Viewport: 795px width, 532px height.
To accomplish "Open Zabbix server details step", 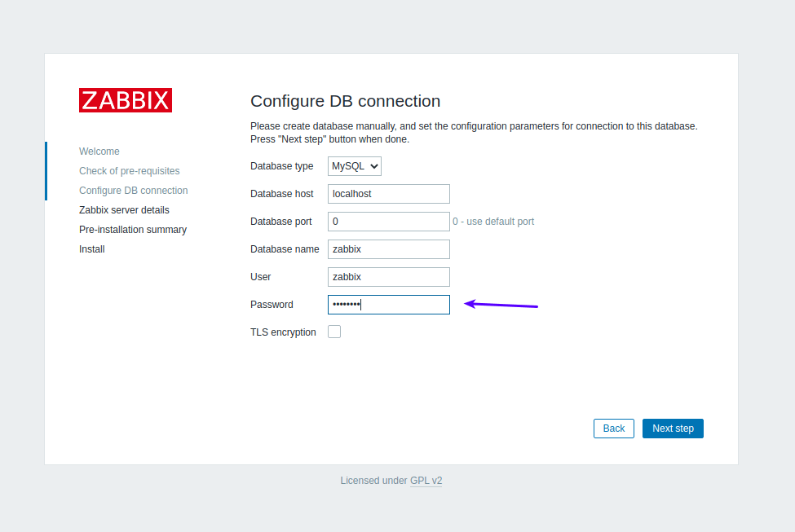I will click(x=124, y=210).
